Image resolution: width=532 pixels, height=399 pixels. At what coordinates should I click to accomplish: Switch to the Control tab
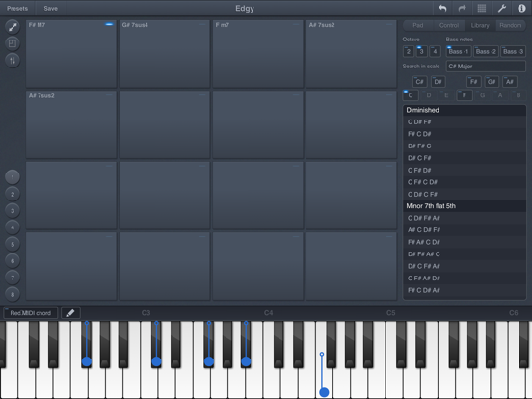[449, 25]
